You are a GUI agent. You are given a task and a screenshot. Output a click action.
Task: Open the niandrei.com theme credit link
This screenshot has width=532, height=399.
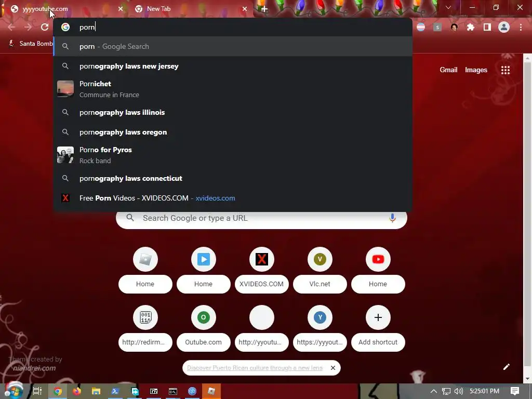point(34,368)
